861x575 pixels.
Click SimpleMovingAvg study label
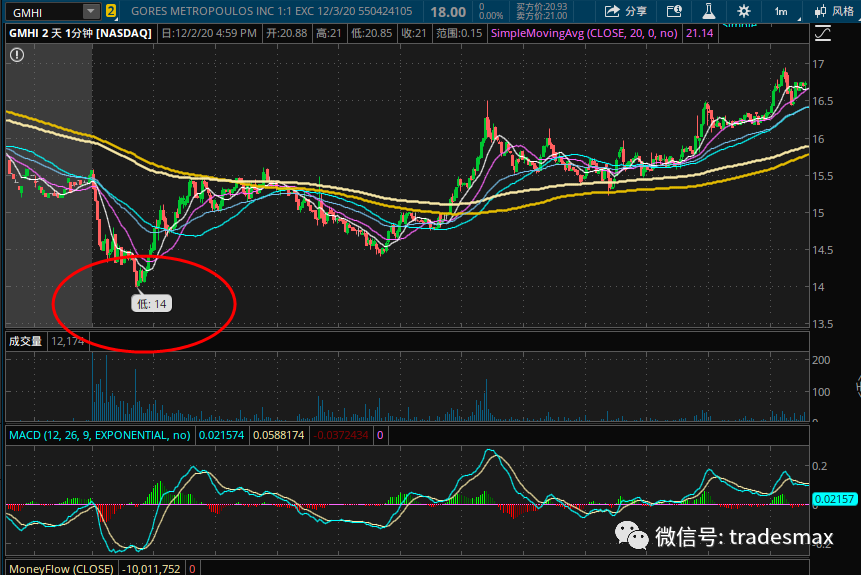pyautogui.click(x=584, y=34)
